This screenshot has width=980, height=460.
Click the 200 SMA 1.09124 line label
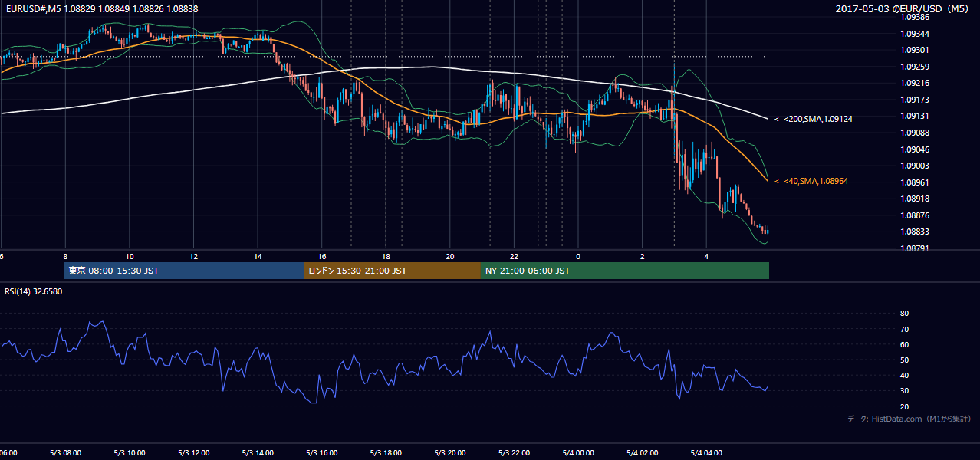[x=814, y=119]
